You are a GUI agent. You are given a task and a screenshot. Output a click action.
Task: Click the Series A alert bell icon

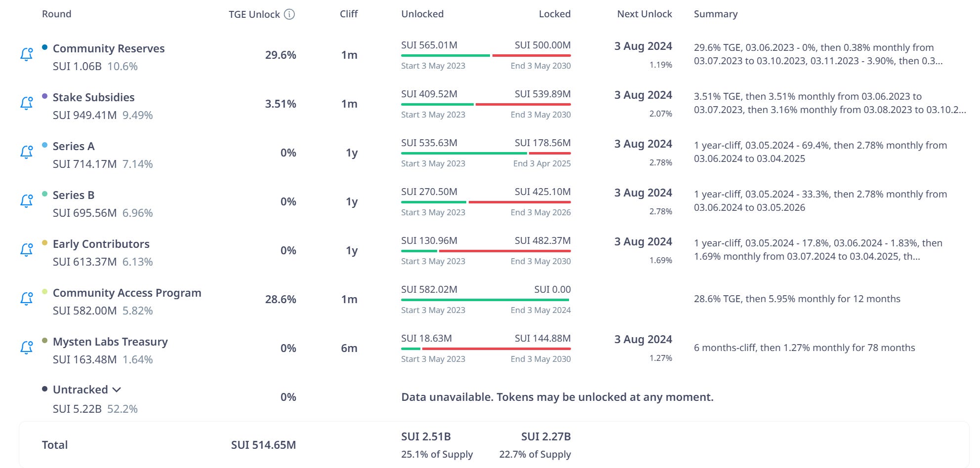point(27,152)
